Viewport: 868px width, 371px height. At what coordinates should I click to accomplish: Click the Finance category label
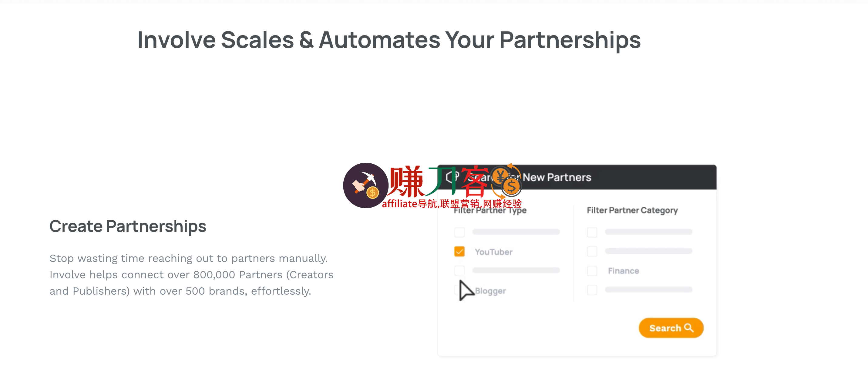623,271
